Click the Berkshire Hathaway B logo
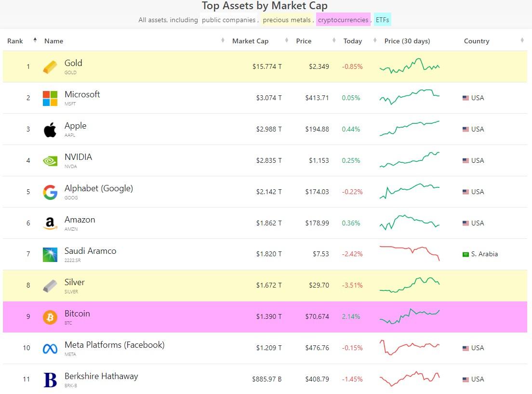Screen dimensions: 532x394 [x=50, y=380]
